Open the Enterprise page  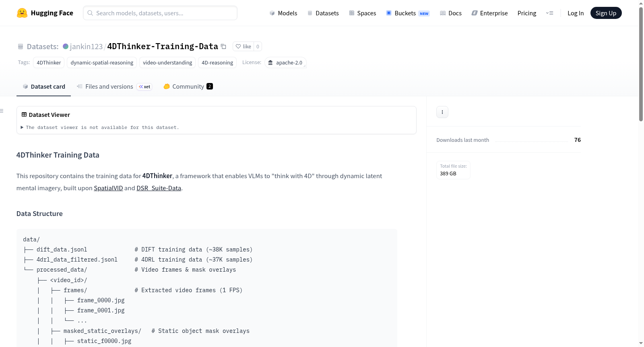(x=489, y=13)
